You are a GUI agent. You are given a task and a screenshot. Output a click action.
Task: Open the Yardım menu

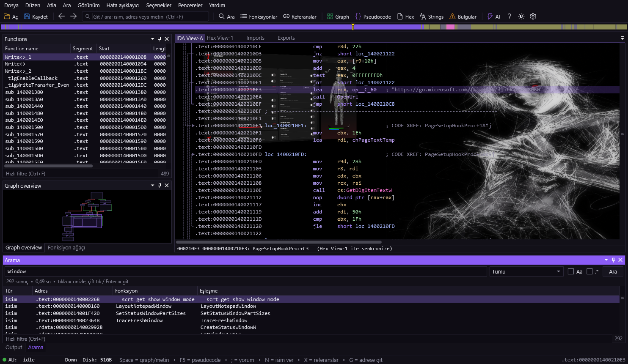[217, 5]
